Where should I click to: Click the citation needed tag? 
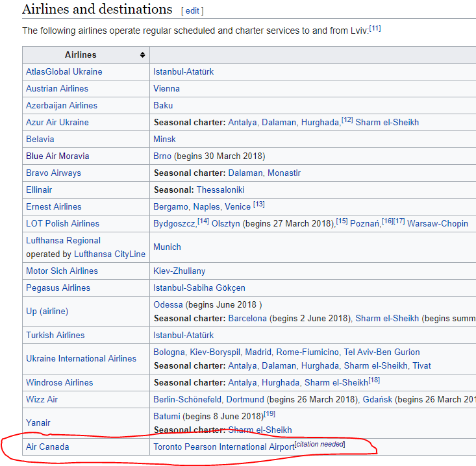[x=320, y=445]
